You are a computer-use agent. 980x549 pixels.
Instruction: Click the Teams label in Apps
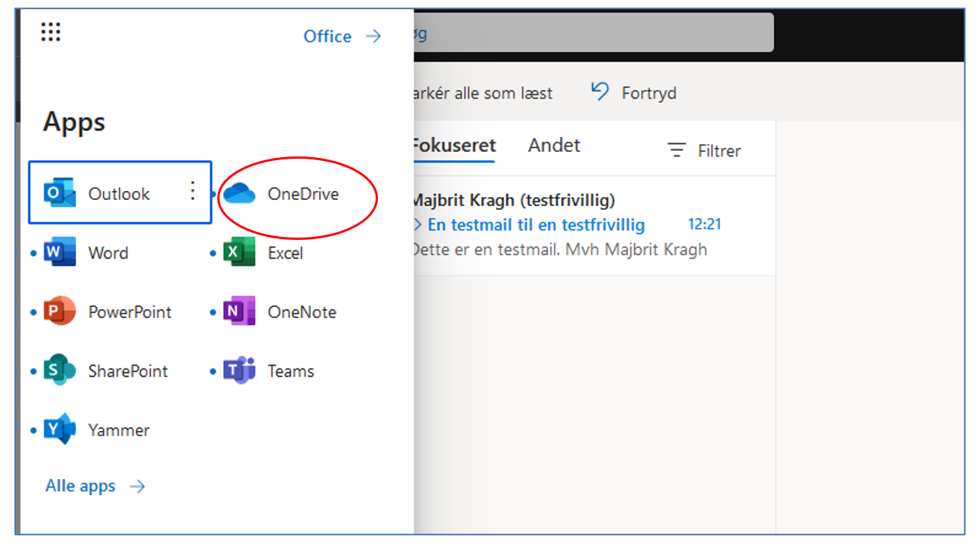click(291, 371)
